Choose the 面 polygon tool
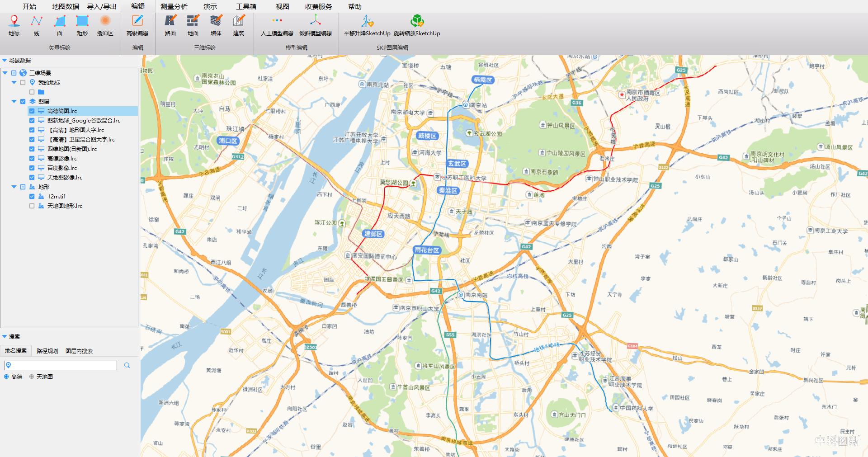868x457 pixels. point(60,25)
